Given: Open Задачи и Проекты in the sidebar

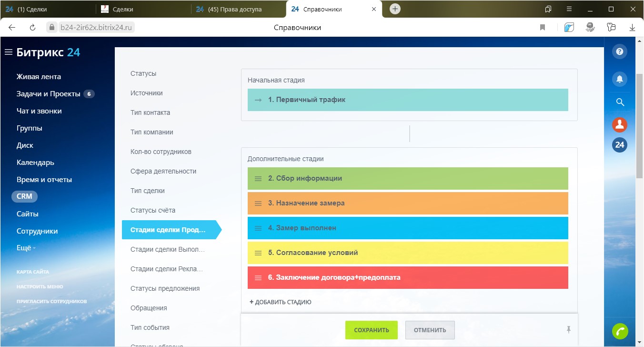Looking at the screenshot, I should tap(48, 94).
